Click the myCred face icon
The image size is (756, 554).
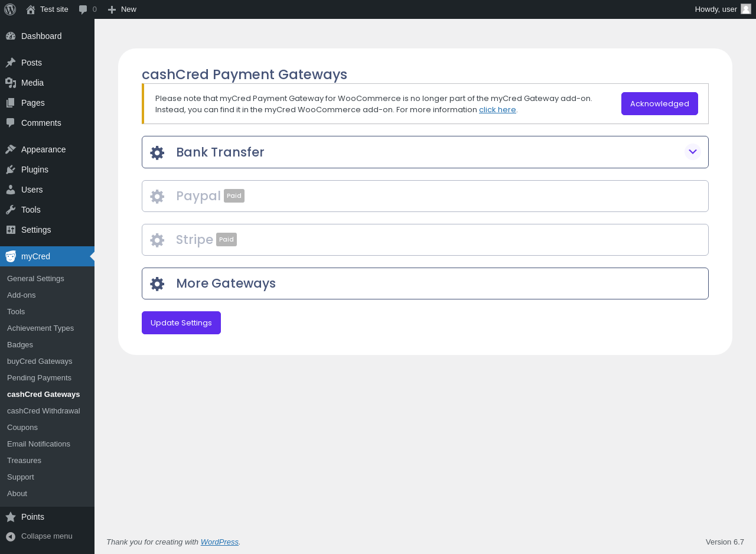point(11,256)
